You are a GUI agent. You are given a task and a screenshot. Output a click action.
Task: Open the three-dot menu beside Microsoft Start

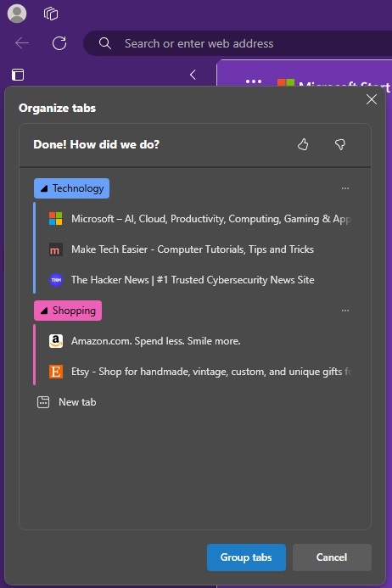click(254, 81)
